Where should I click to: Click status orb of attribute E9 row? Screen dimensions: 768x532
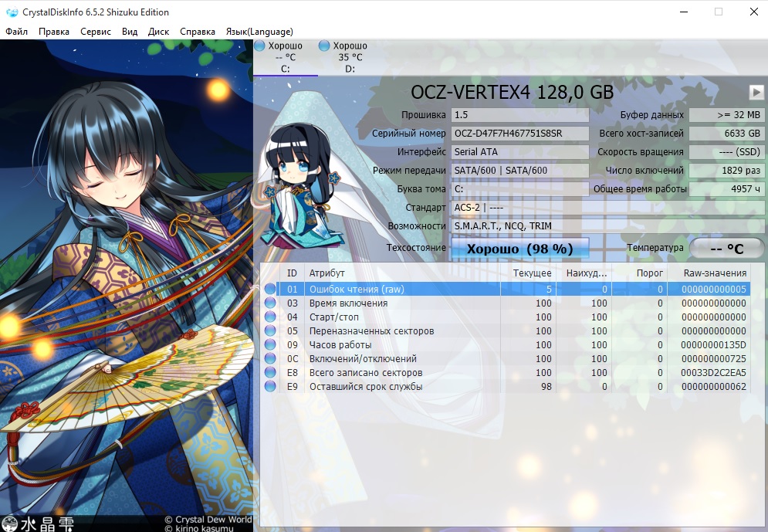[x=270, y=387]
